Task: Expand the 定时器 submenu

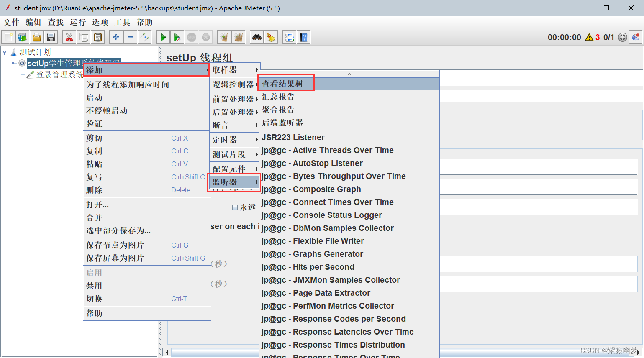Action: [x=235, y=140]
